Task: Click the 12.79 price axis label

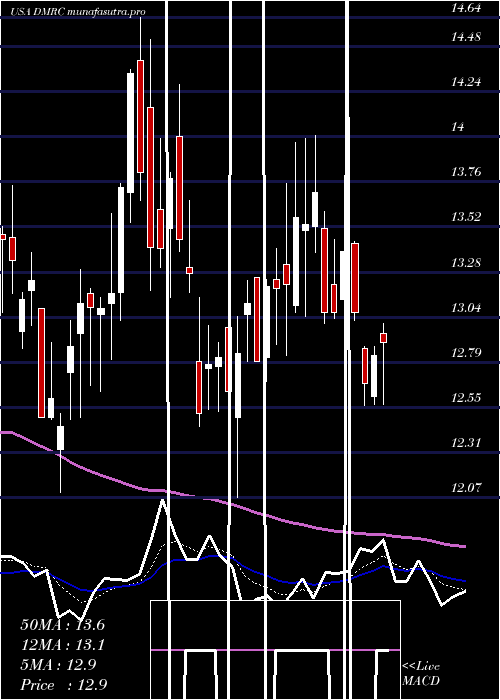Action: coord(466,353)
